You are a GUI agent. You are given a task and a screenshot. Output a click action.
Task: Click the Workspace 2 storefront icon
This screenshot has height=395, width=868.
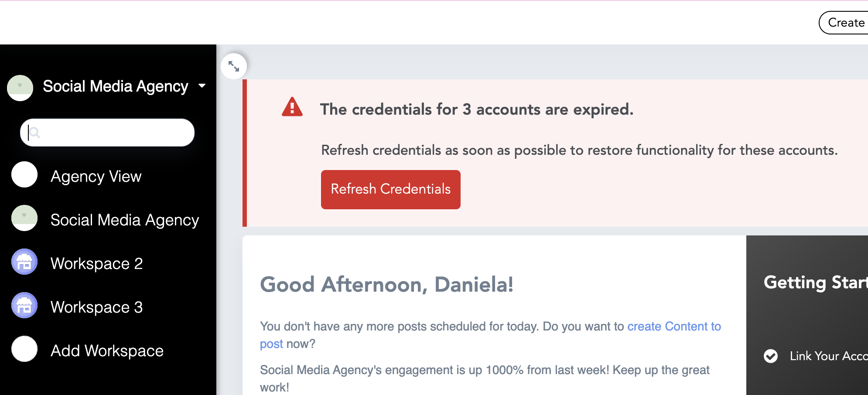pos(24,262)
